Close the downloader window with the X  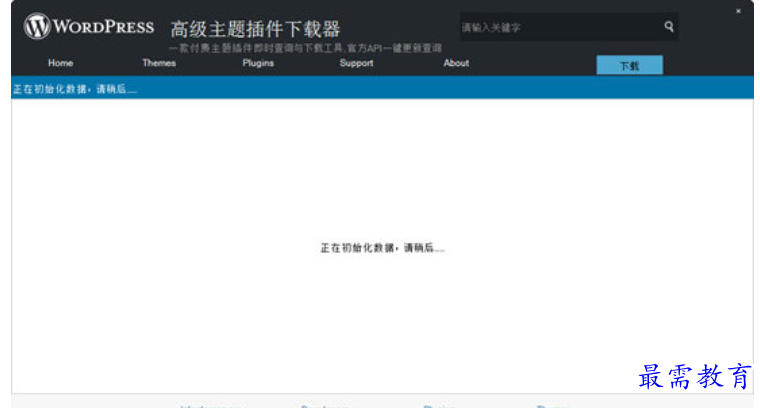738,11
